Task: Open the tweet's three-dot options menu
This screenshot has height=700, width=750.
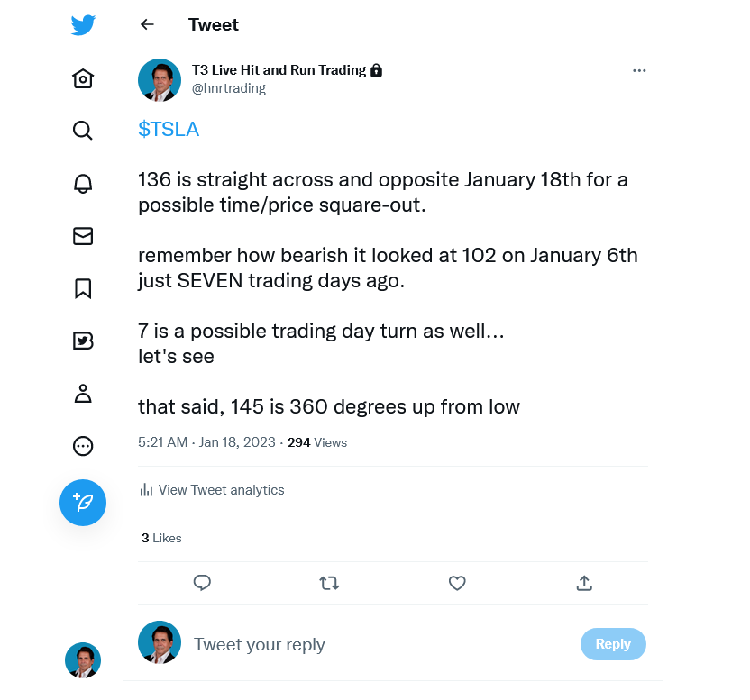Action: (x=639, y=70)
